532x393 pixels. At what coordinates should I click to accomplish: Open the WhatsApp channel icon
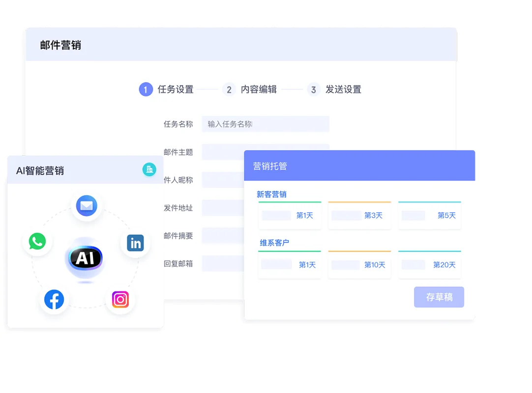pyautogui.click(x=37, y=241)
